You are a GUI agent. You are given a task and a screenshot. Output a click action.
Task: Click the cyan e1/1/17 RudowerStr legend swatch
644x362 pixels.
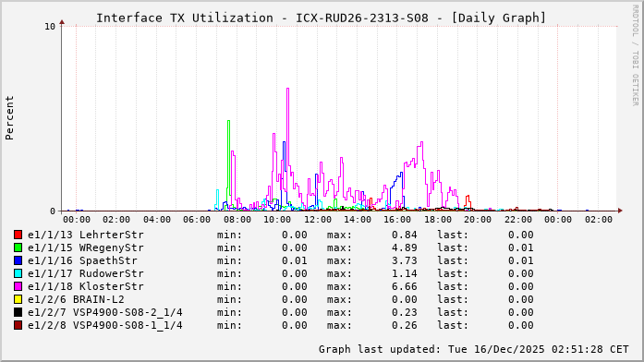click(x=18, y=273)
